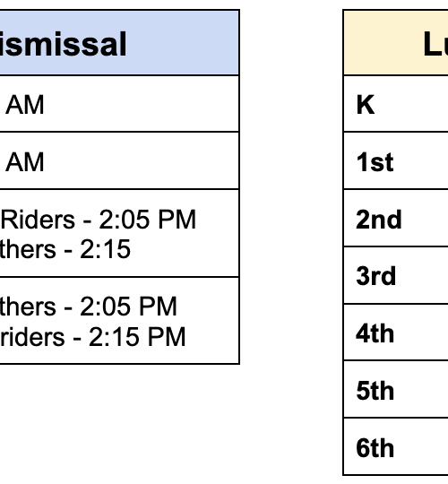Click the first AM dismissal cell
The width and height of the screenshot is (448, 484).
pyautogui.click(x=119, y=104)
